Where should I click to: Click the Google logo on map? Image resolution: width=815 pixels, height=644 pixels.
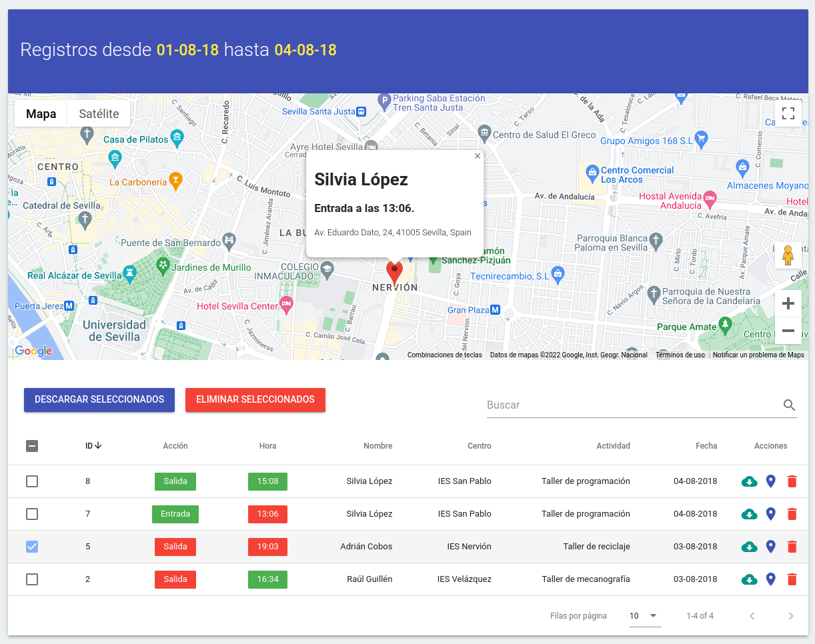point(33,351)
